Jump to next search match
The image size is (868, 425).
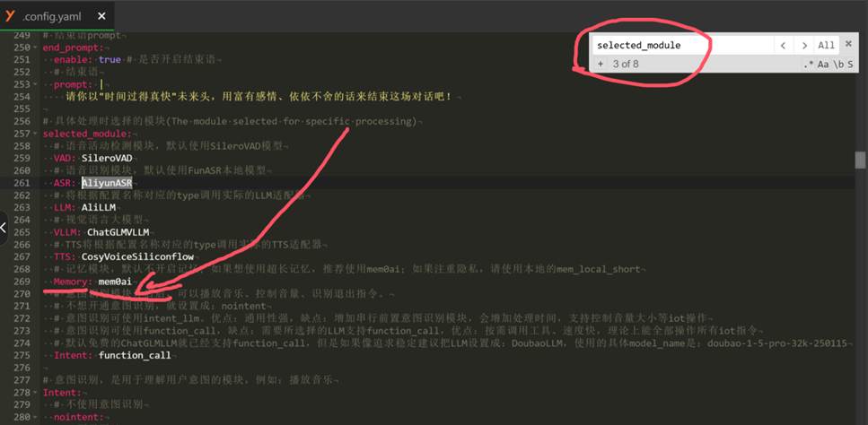pyautogui.click(x=803, y=46)
